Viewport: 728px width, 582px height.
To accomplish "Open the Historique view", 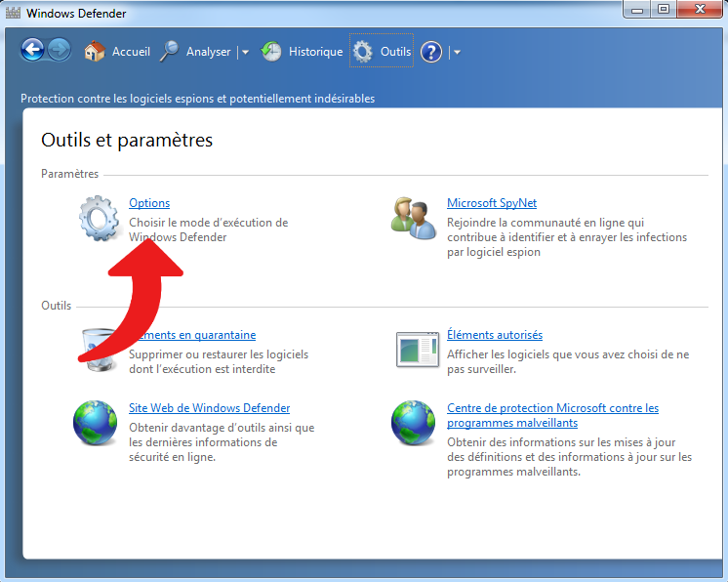I will [x=316, y=52].
